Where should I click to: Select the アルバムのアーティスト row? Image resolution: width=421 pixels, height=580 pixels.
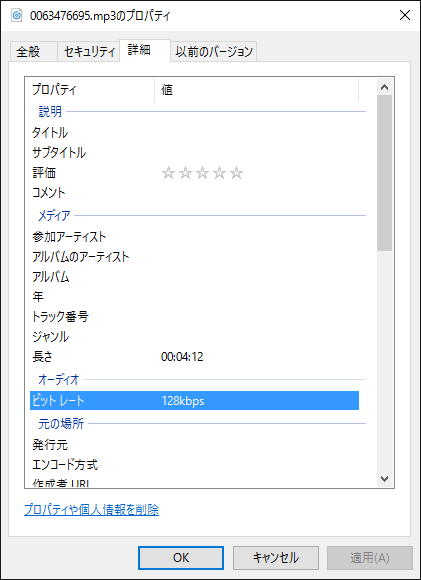[194, 257]
